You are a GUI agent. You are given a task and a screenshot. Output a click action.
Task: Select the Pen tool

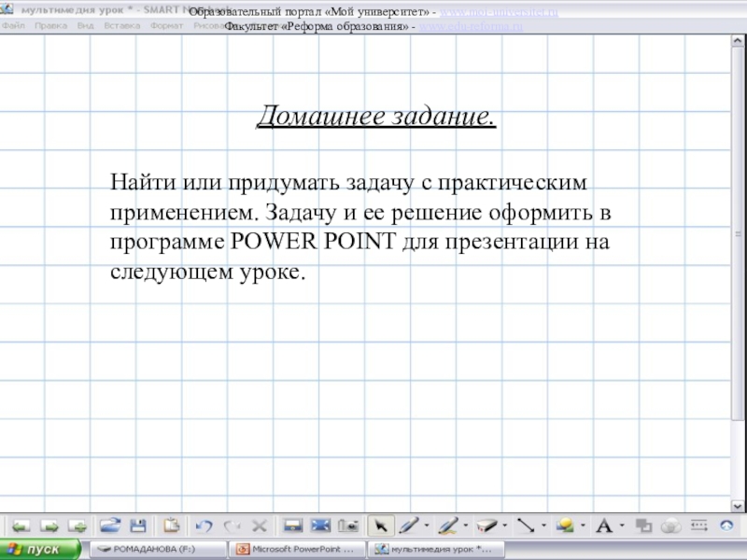409,525
